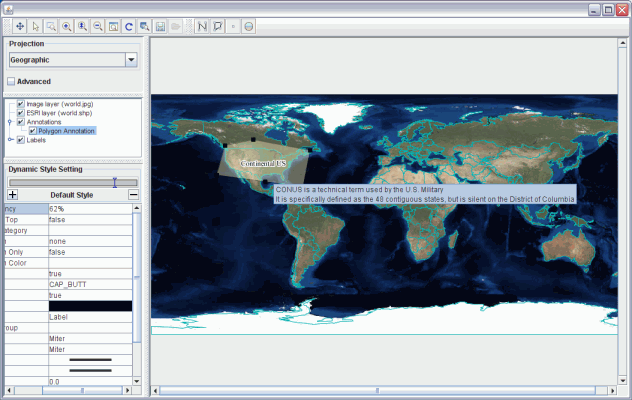Select the Pan tool in toolbar
This screenshot has height=400, width=632.
coord(19,25)
